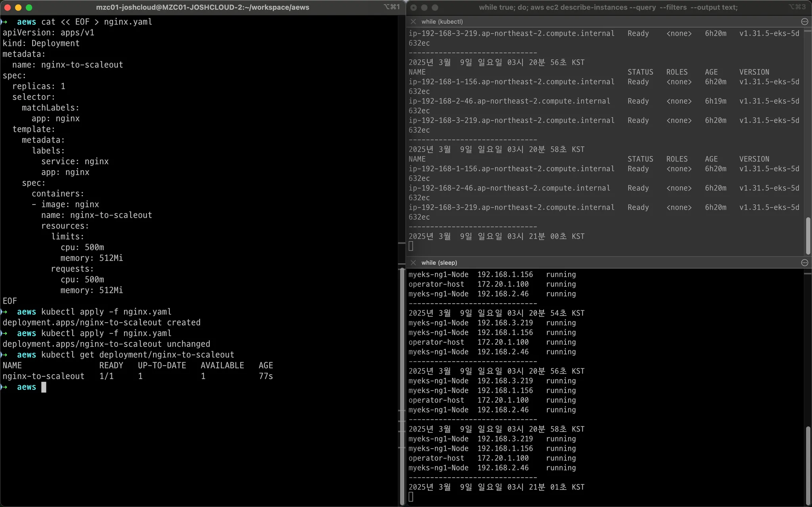Click the cursor block in kubectl pane
This screenshot has width=812, height=507.
tap(411, 246)
